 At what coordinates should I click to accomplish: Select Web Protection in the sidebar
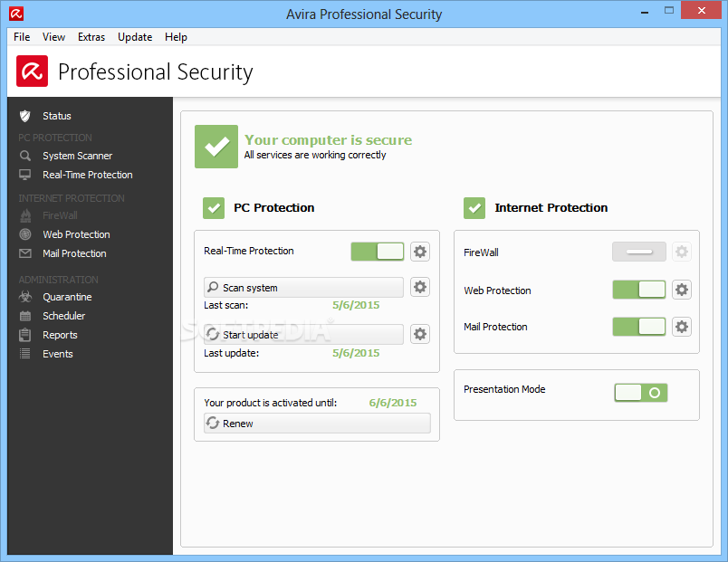[x=77, y=234]
